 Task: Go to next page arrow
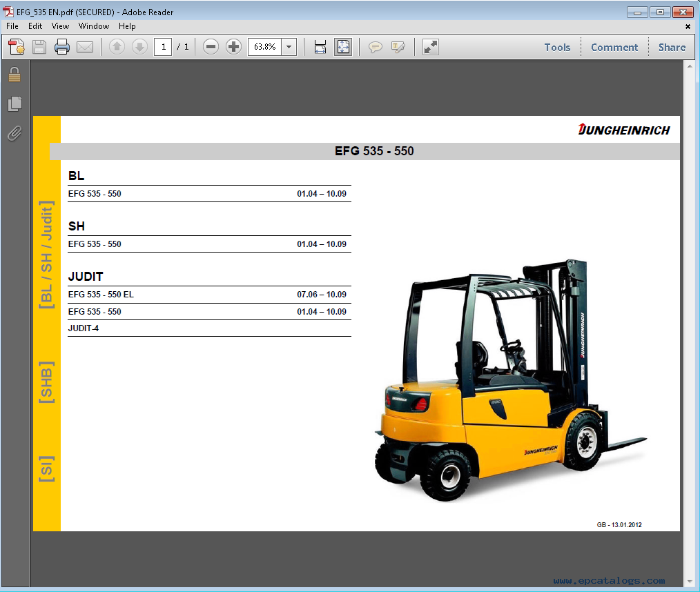139,47
